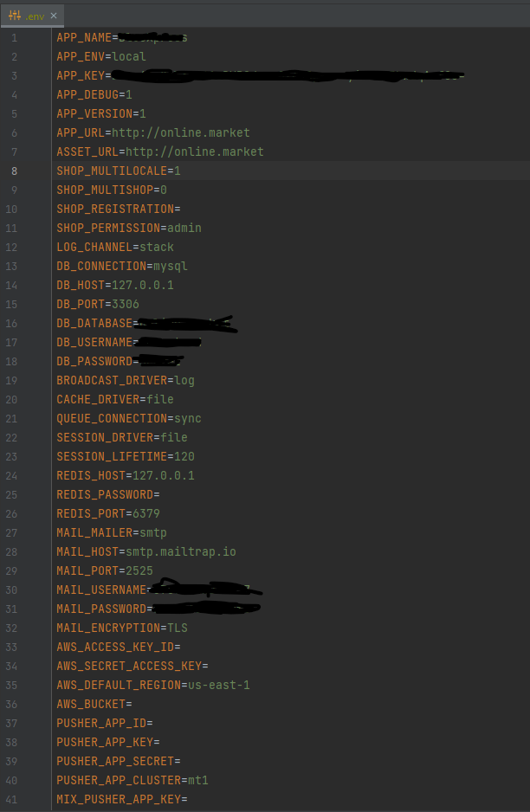Click the PUSHER_APP_SECRET= line
Screen dimensions: 530x812
(x=119, y=761)
